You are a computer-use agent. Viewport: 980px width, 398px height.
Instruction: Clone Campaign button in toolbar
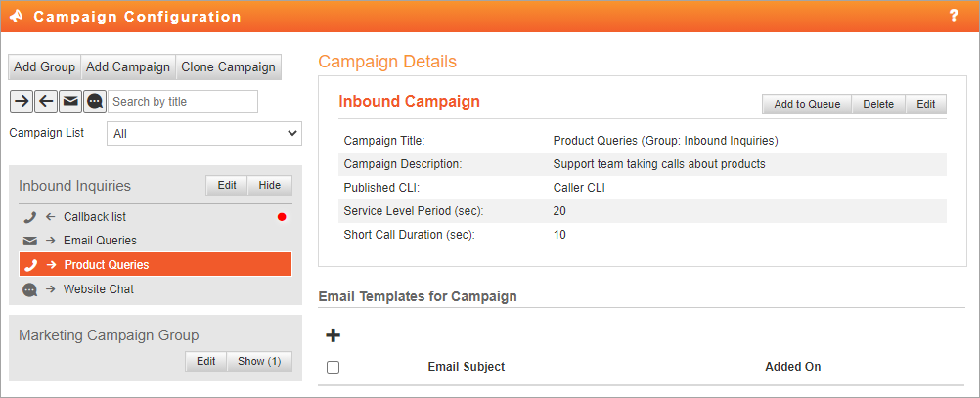[x=228, y=66]
